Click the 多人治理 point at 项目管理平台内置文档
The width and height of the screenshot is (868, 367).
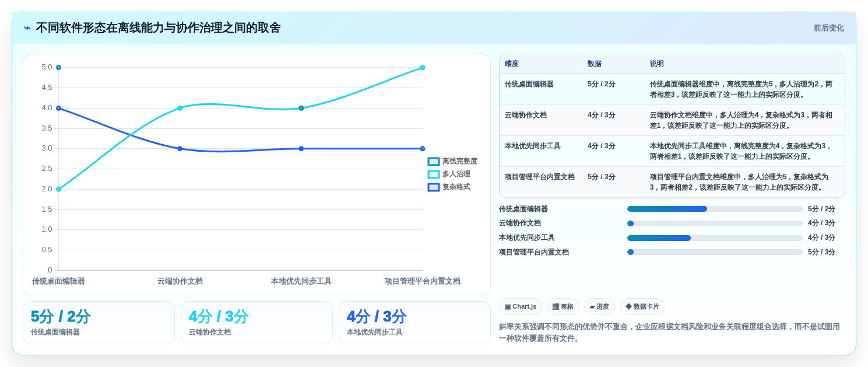(423, 68)
